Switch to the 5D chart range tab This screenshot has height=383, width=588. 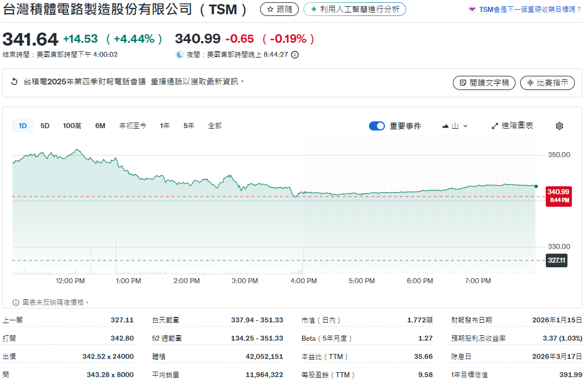pyautogui.click(x=44, y=125)
